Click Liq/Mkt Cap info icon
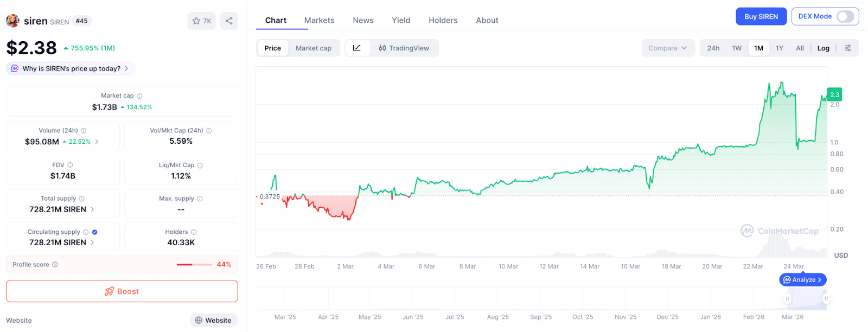The width and height of the screenshot is (868, 332). click(x=200, y=165)
